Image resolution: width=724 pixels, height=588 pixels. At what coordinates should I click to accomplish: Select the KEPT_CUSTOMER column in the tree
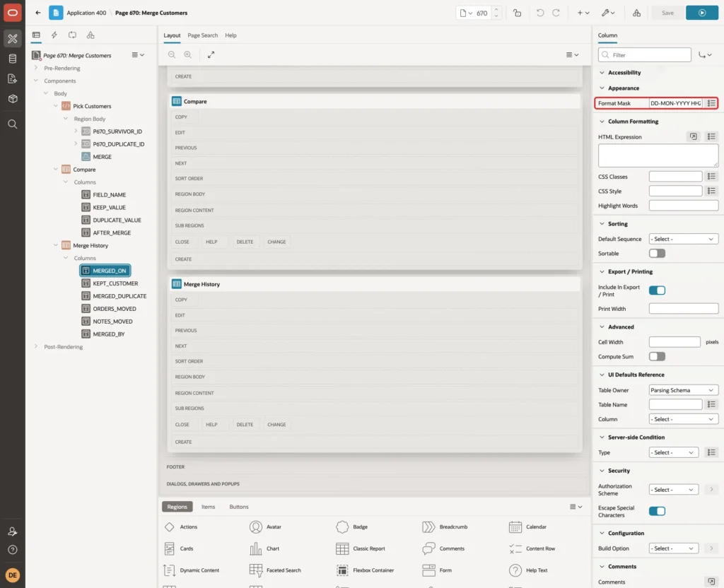(x=115, y=283)
